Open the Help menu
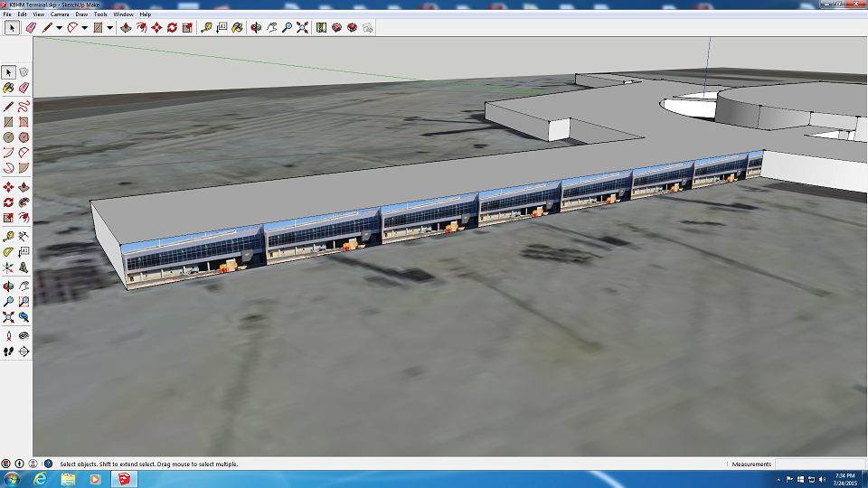Viewport: 868px width, 488px height. (x=145, y=14)
